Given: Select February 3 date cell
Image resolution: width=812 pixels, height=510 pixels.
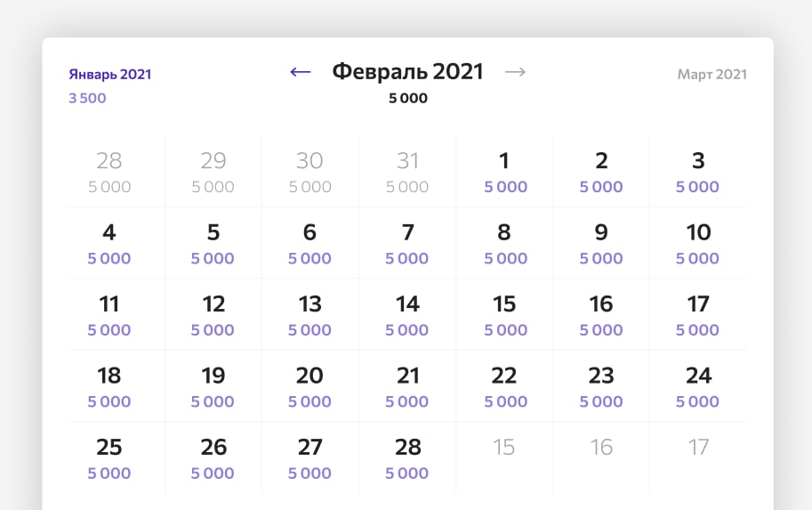Looking at the screenshot, I should (x=698, y=172).
